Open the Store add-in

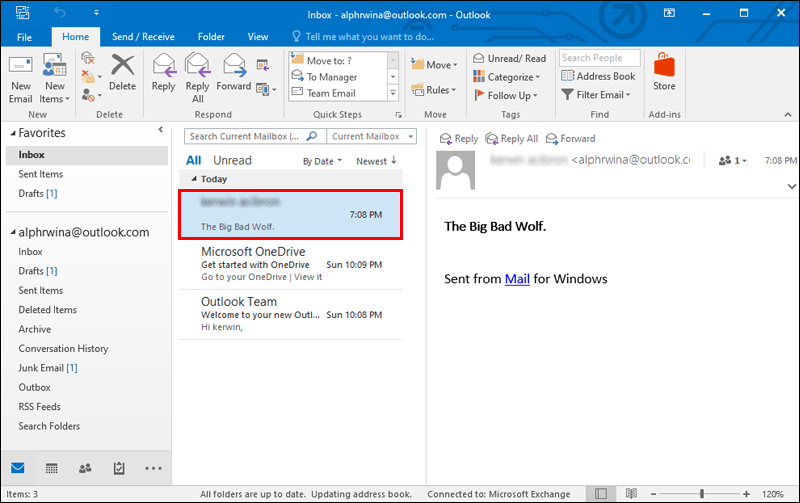click(x=664, y=73)
